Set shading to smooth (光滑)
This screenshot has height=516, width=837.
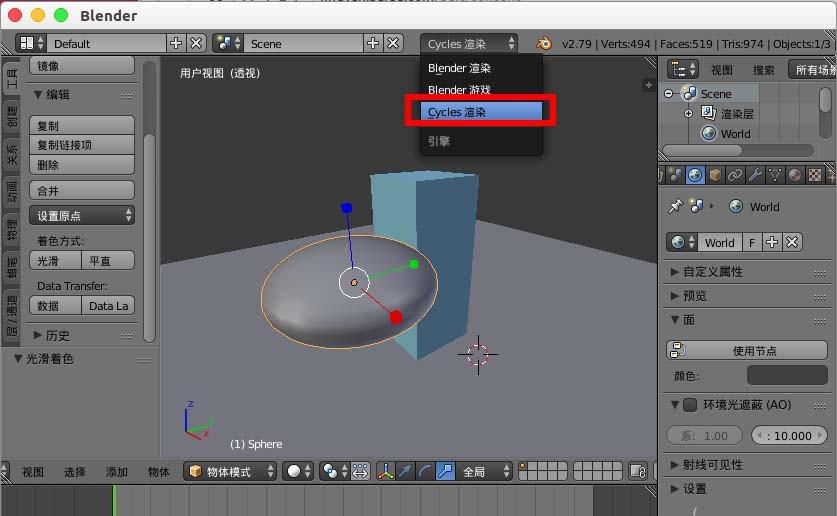56,260
